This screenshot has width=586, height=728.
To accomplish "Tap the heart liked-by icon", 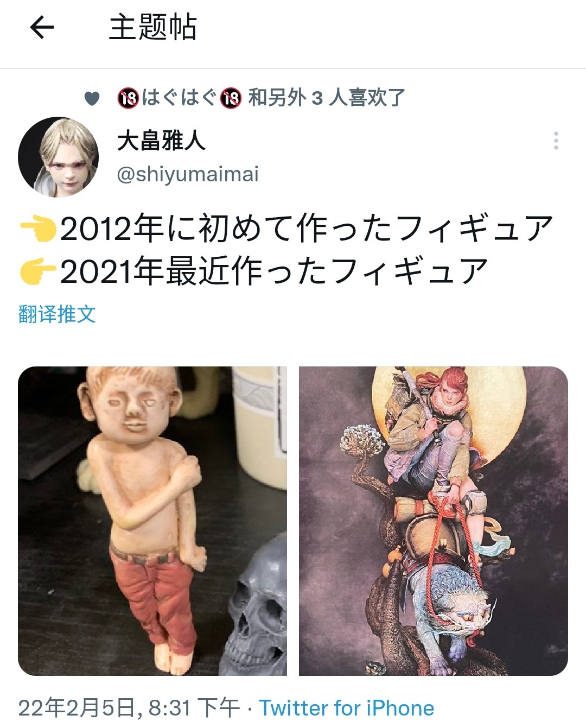I will pyautogui.click(x=92, y=98).
